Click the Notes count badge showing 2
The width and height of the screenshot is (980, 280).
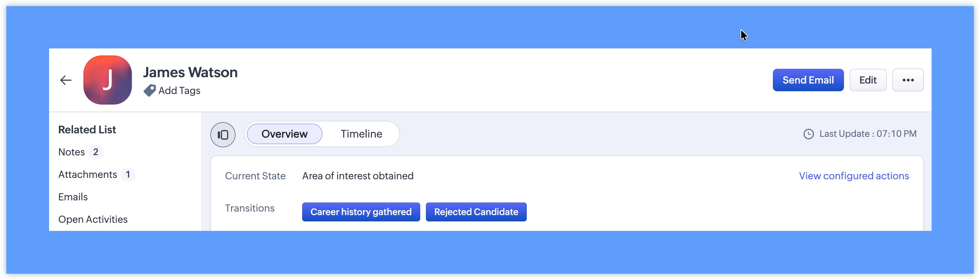(x=95, y=152)
